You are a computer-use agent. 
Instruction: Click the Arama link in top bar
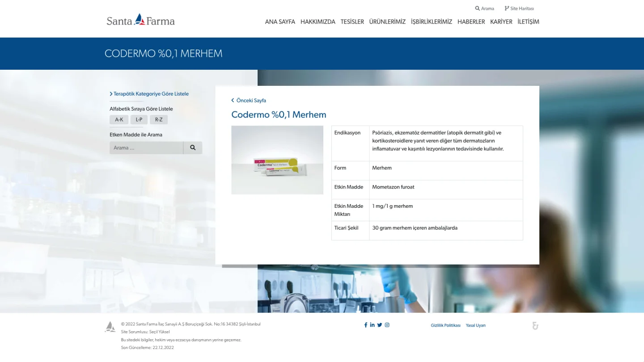pos(487,8)
